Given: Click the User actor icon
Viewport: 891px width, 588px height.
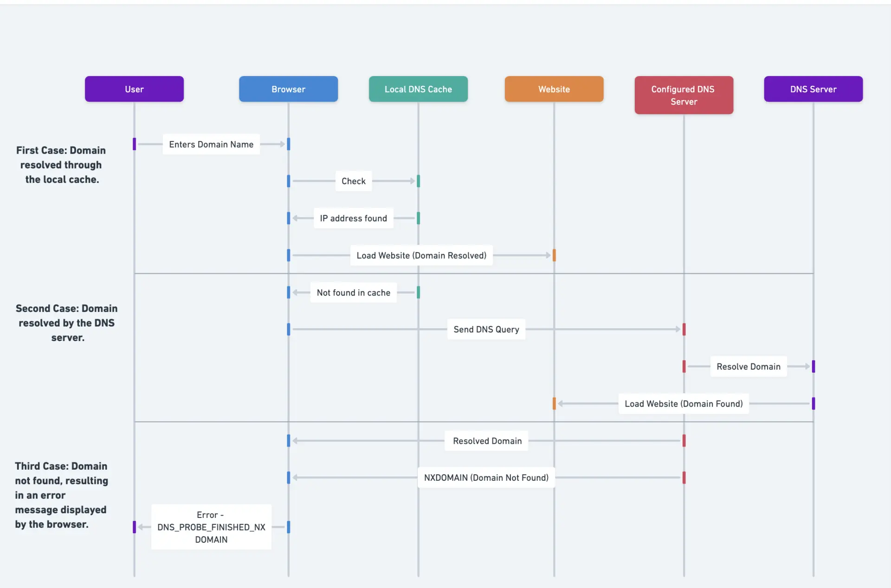Looking at the screenshot, I should (x=134, y=88).
